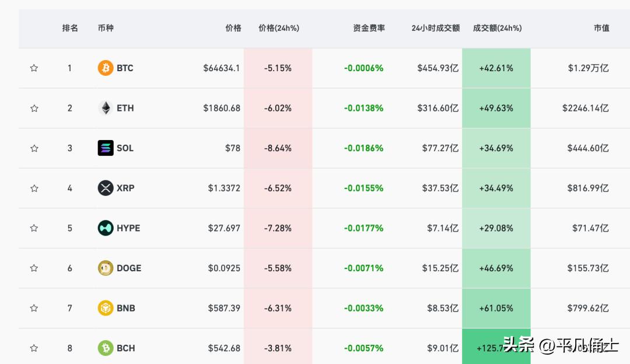Click the Bitcoin BTC coin icon

click(105, 68)
